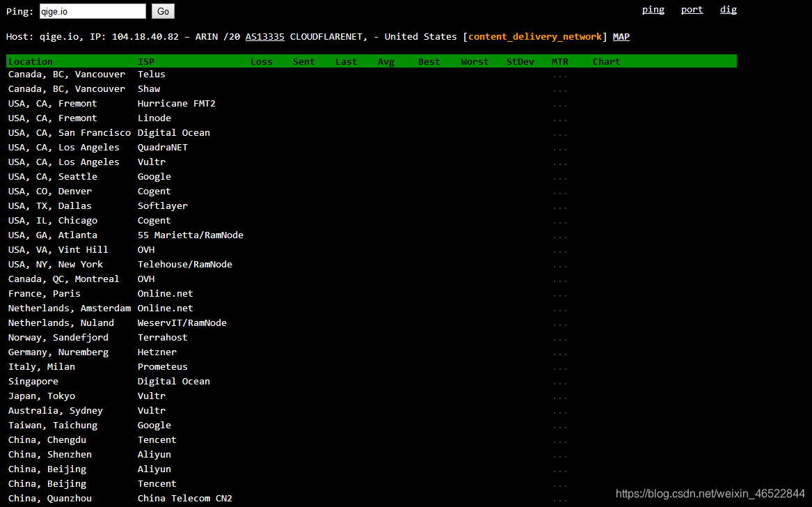Viewport: 812px width, 507px height.
Task: Click the StDev column header
Action: pyautogui.click(x=520, y=61)
